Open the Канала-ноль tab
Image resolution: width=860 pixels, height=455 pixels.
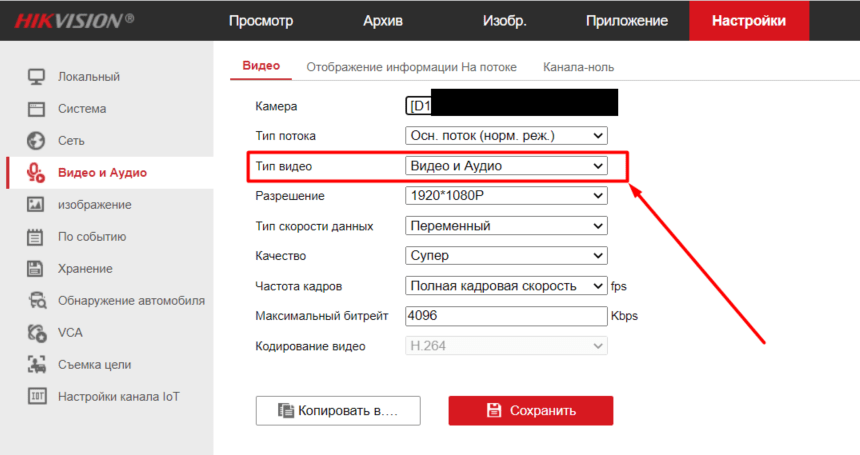click(578, 67)
